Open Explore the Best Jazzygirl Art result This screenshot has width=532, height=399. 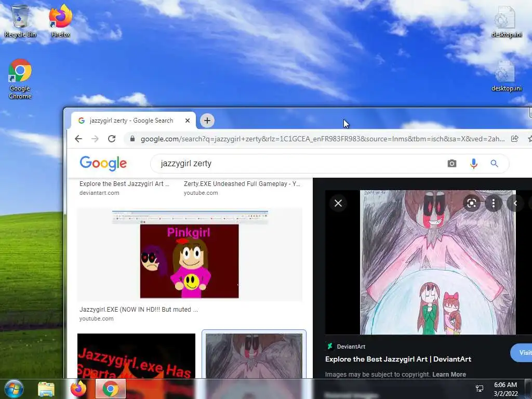pyautogui.click(x=124, y=184)
